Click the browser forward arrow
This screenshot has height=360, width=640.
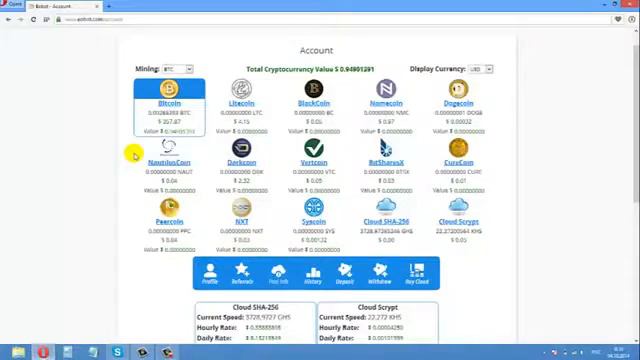20,19
